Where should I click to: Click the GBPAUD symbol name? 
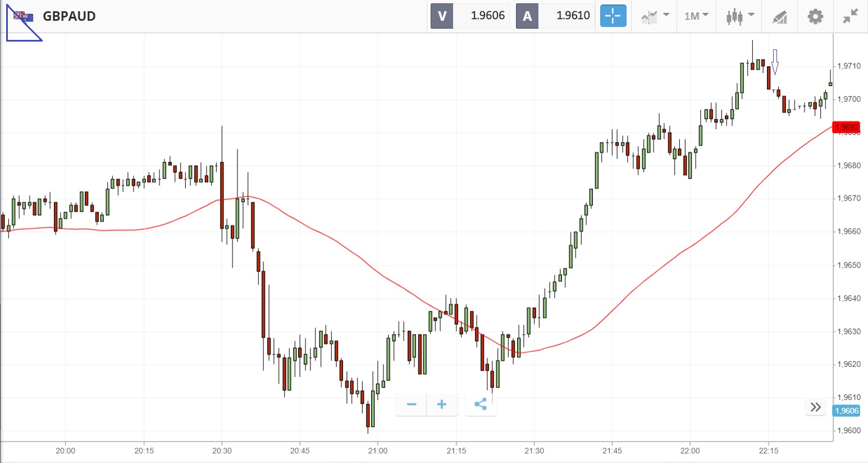[x=69, y=16]
